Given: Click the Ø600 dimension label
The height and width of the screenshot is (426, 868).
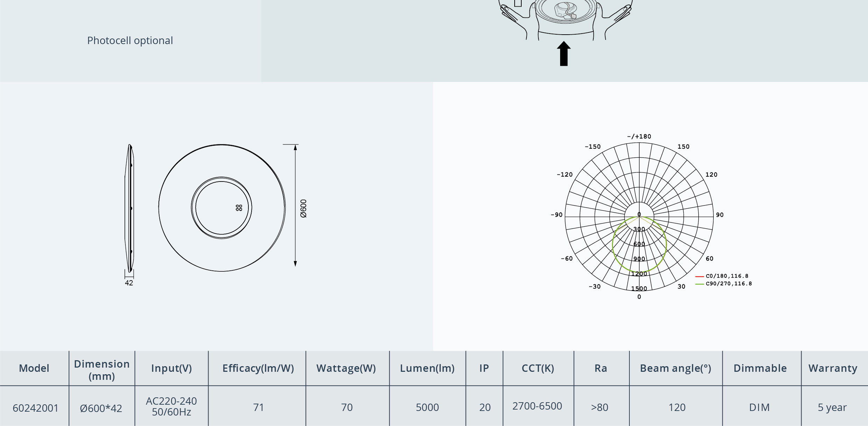Looking at the screenshot, I should point(303,208).
